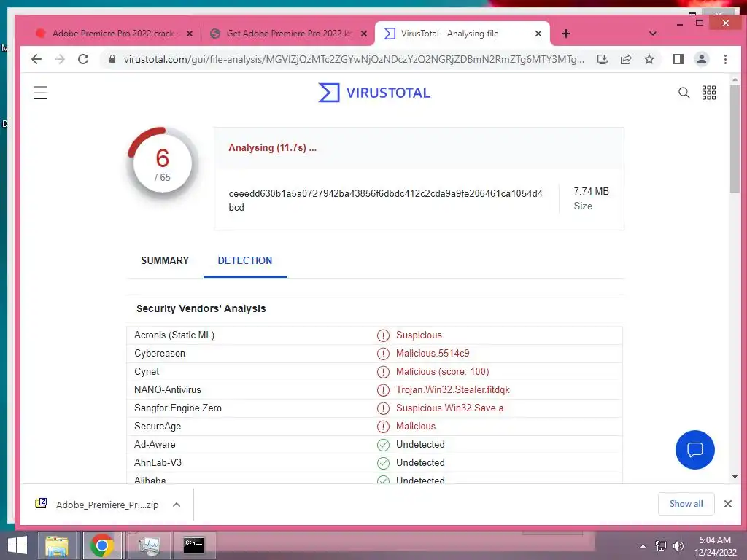
Task: Open File Explorer from the taskbar
Action: tap(57, 545)
